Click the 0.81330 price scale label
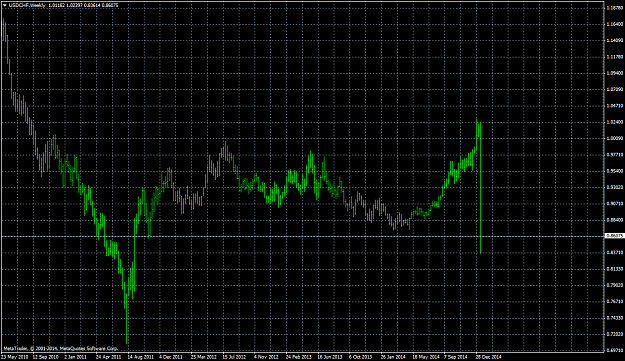625x361 pixels. pos(615,269)
